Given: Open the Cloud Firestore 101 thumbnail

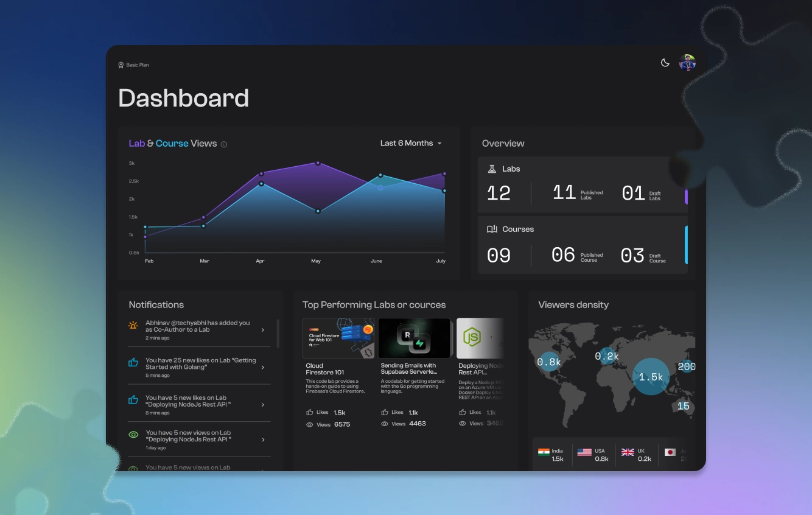Looking at the screenshot, I should 339,338.
